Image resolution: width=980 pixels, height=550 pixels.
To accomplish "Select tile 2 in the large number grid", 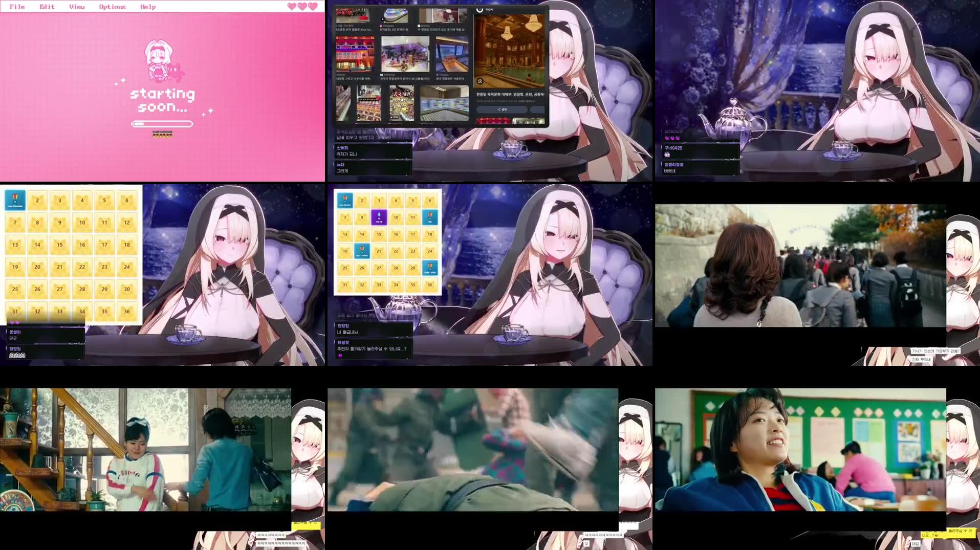I will pos(37,200).
